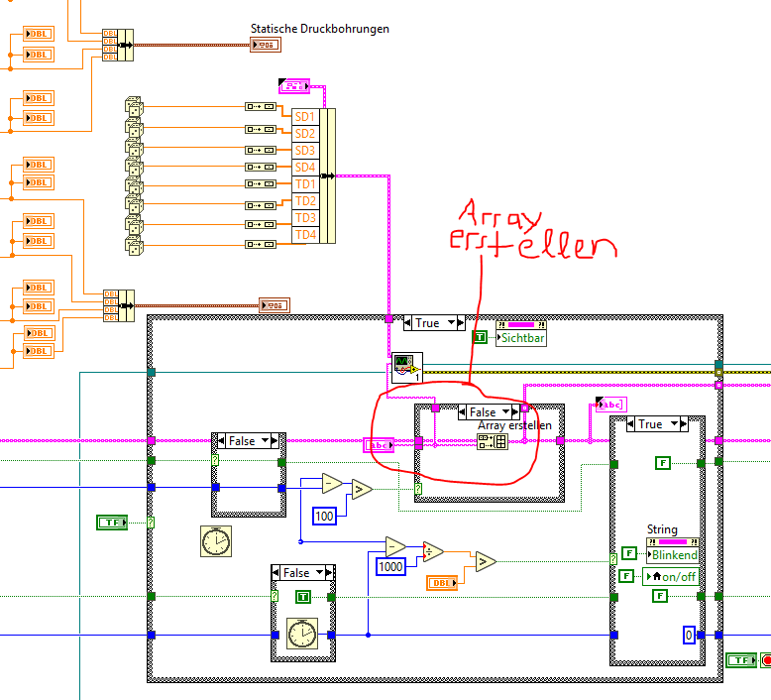Select the subtract node above the 100 constant
Screen dimensions: 771x700
click(x=332, y=484)
